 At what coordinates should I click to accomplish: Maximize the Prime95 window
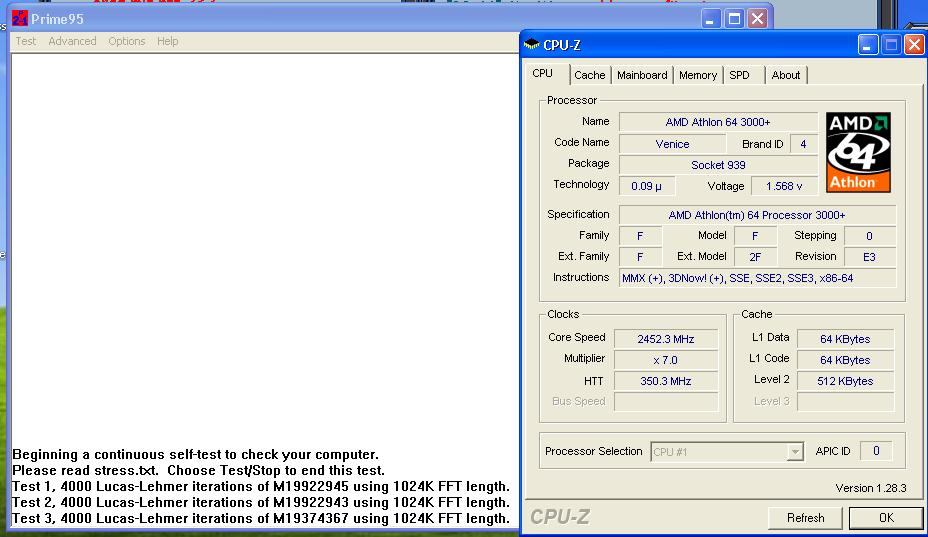pos(734,19)
